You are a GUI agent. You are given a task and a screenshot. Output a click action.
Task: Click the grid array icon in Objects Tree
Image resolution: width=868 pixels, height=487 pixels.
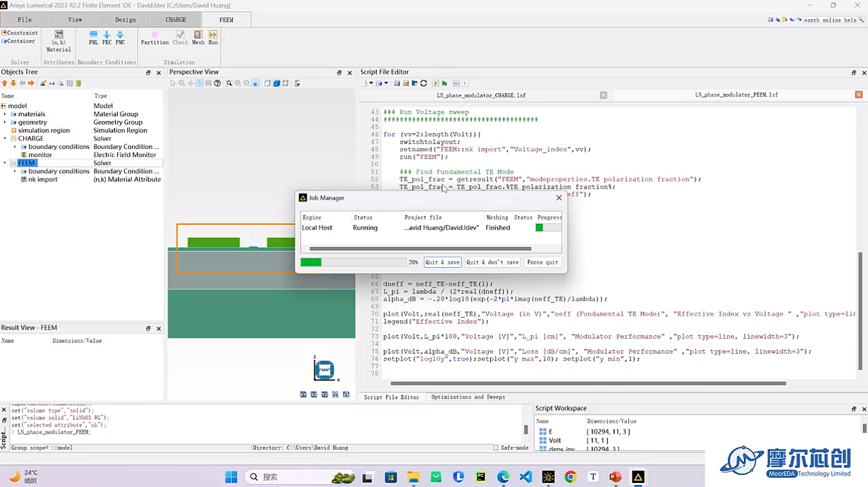(x=70, y=83)
